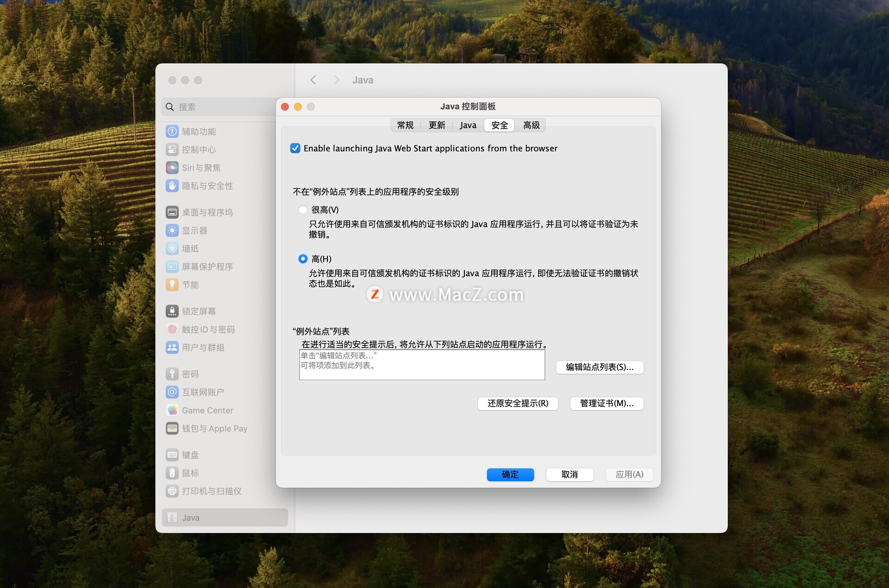Open 键盘 keyboard icon
Image resolution: width=889 pixels, height=588 pixels.
172,455
